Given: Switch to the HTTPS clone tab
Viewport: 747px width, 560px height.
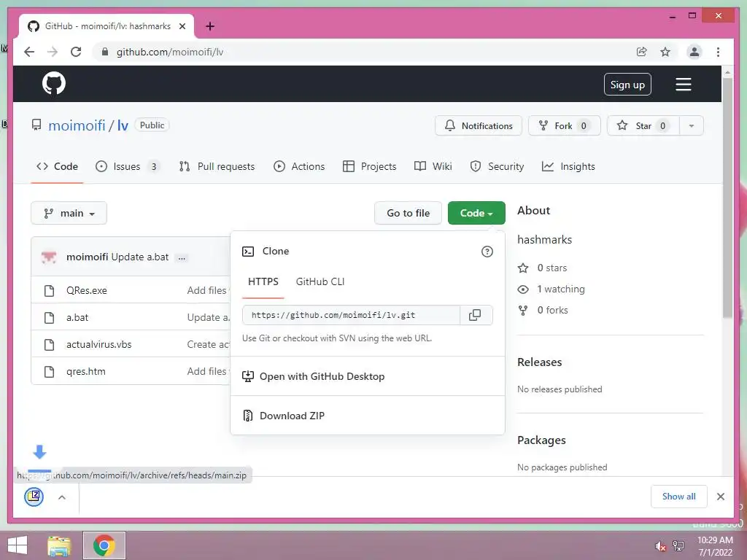Looking at the screenshot, I should pos(263,282).
